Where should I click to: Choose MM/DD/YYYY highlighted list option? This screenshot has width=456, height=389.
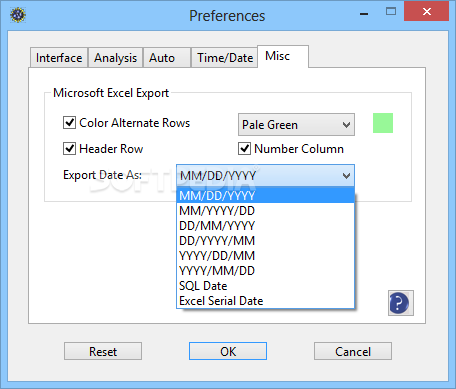[x=265, y=195]
